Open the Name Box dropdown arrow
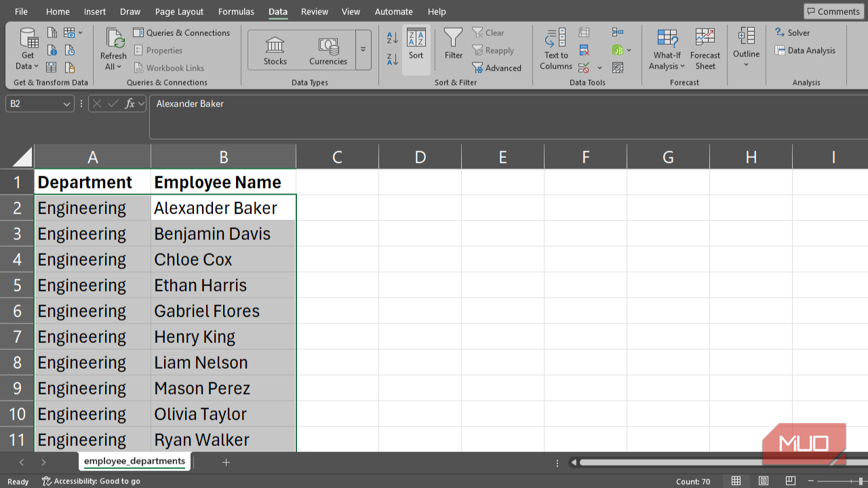The image size is (868, 488). coord(66,104)
